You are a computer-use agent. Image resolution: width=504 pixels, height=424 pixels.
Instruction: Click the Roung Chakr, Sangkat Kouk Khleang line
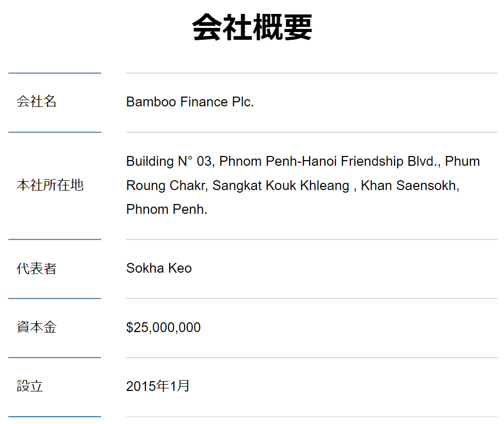coord(293,185)
